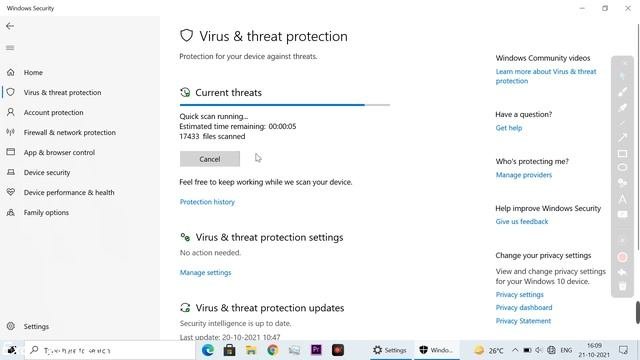Toggle the hamburger navigation menu

tap(10, 48)
